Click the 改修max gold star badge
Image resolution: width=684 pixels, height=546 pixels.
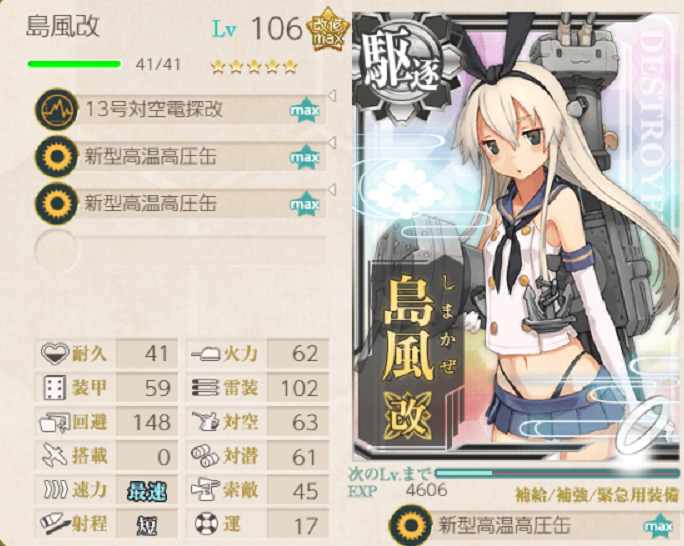(328, 30)
